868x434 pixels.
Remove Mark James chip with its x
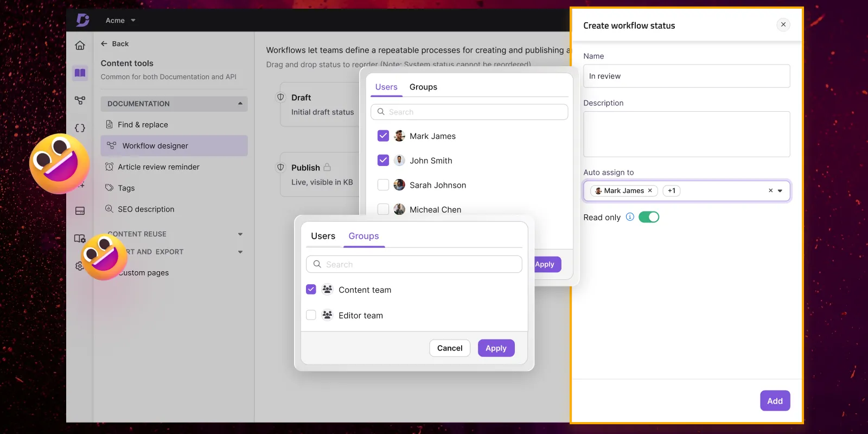[x=650, y=190]
